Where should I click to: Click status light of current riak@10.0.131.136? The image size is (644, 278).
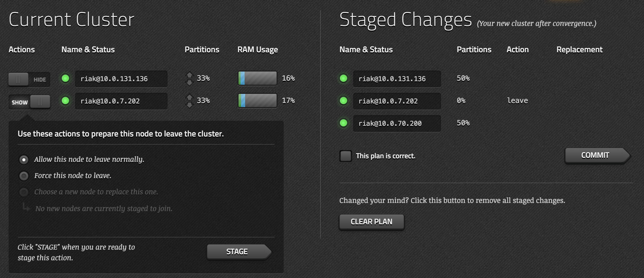tap(65, 78)
